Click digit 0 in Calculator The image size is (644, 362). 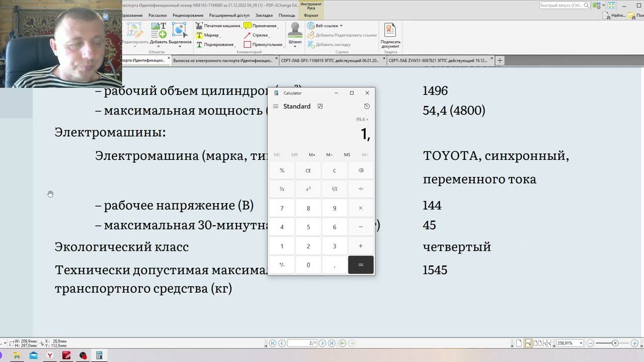(x=308, y=265)
